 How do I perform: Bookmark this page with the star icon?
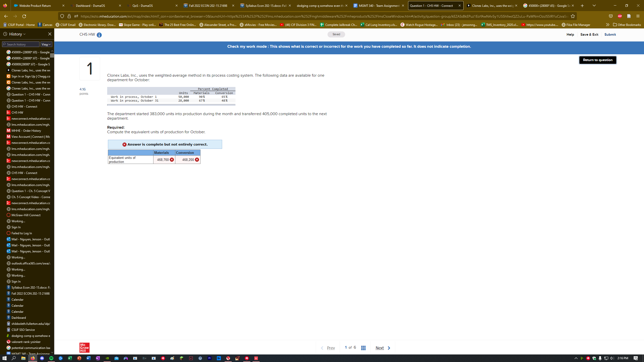[573, 16]
